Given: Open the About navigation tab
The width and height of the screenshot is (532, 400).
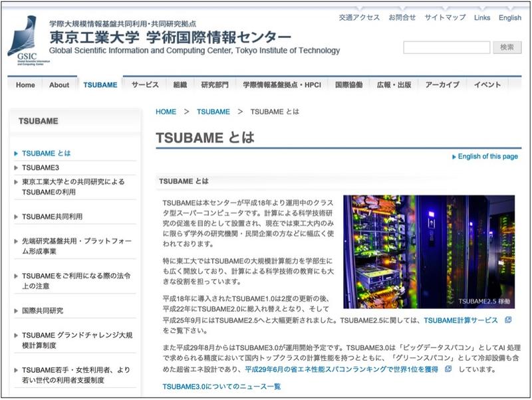Looking at the screenshot, I should [59, 85].
